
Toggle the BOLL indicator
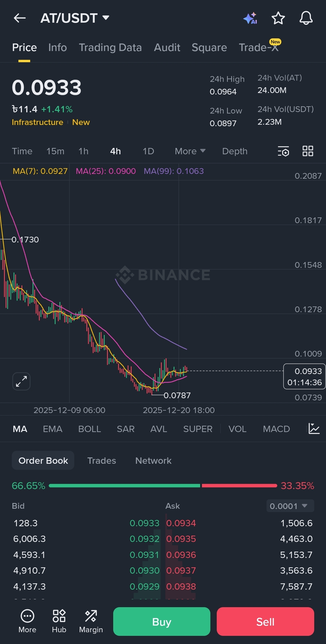[89, 429]
